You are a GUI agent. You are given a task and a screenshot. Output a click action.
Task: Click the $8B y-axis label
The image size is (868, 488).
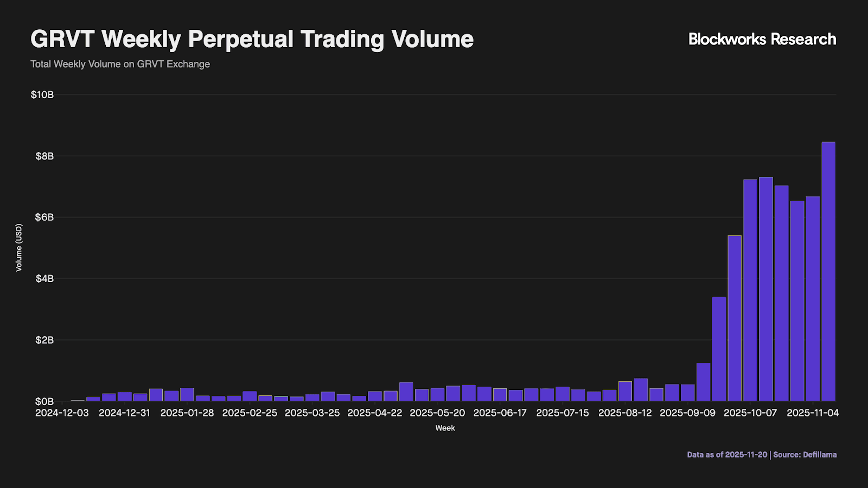pyautogui.click(x=44, y=156)
